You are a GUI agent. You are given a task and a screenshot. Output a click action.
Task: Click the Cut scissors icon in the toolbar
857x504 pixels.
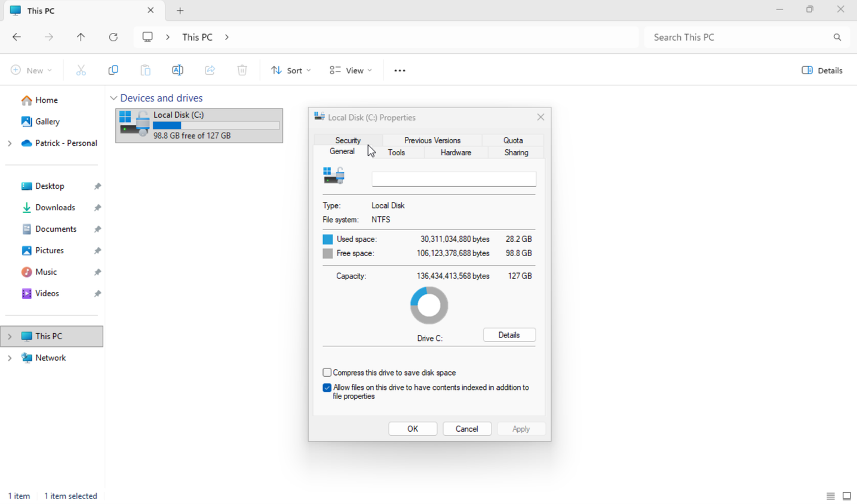[81, 70]
